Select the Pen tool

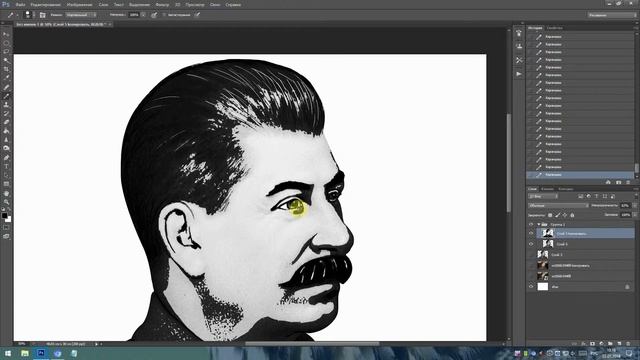click(x=6, y=158)
